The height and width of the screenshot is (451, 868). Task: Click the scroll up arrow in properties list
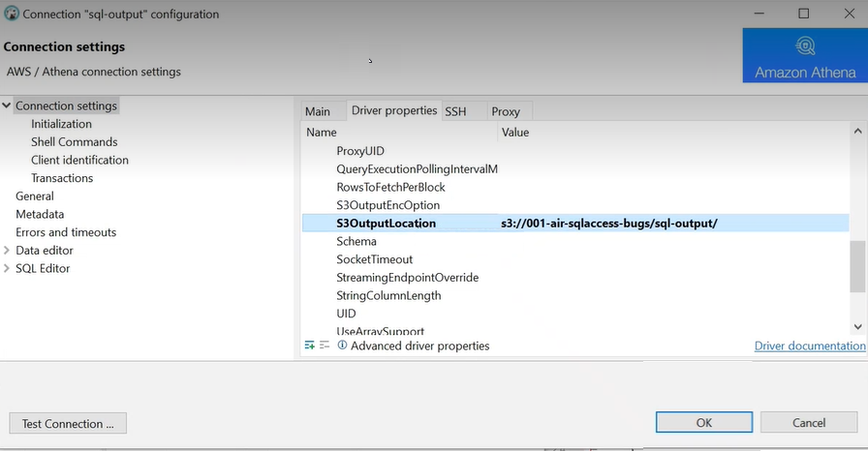tap(857, 132)
